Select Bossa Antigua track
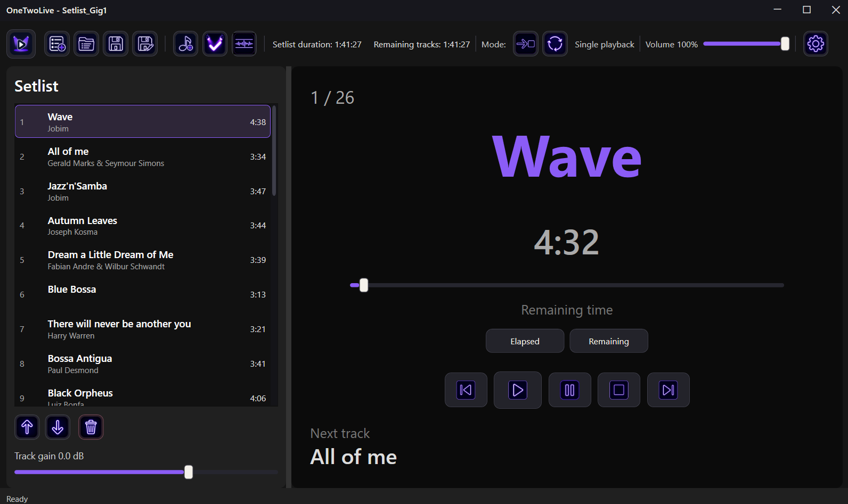848x504 pixels. point(143,363)
